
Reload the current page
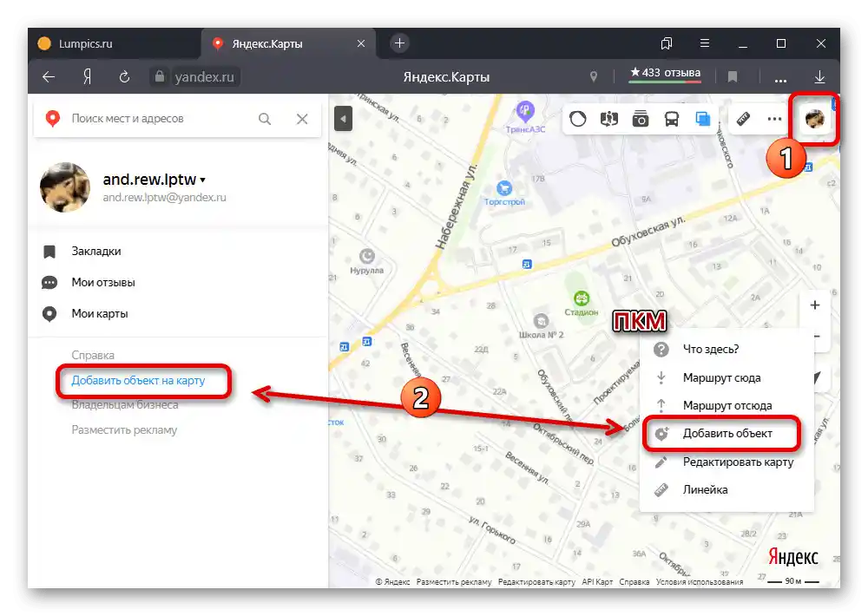click(x=124, y=77)
